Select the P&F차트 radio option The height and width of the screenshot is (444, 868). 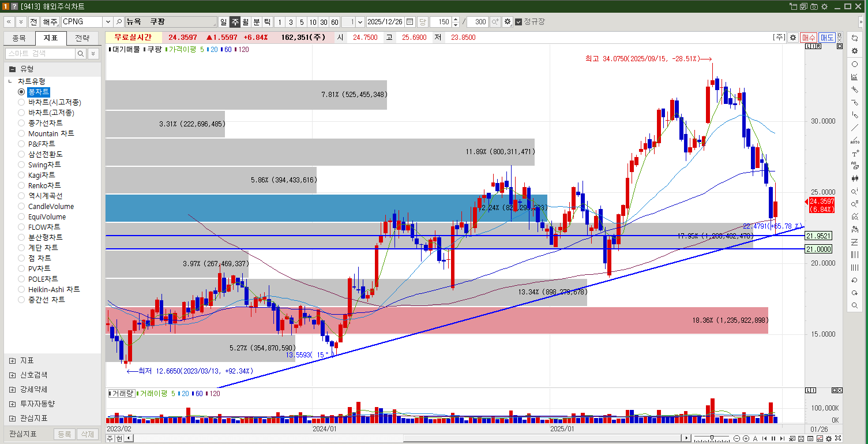pyautogui.click(x=21, y=144)
